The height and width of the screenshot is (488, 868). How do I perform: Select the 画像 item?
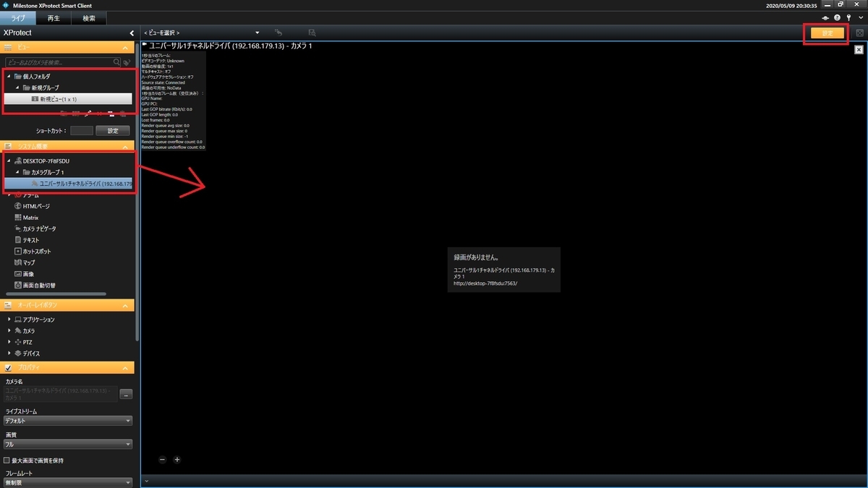[x=24, y=274]
